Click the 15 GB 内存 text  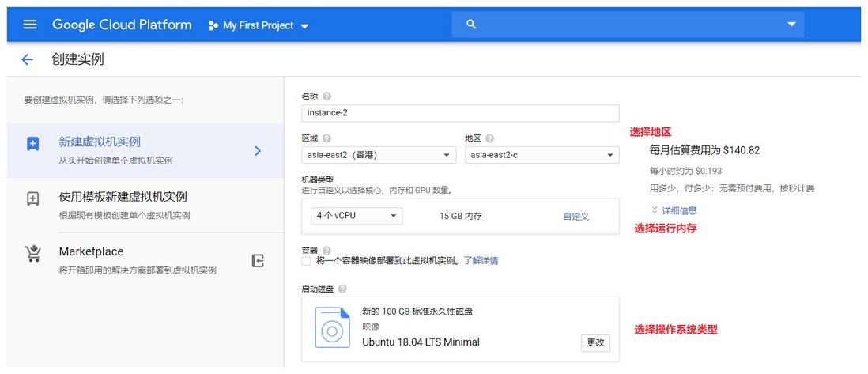pyautogui.click(x=461, y=216)
